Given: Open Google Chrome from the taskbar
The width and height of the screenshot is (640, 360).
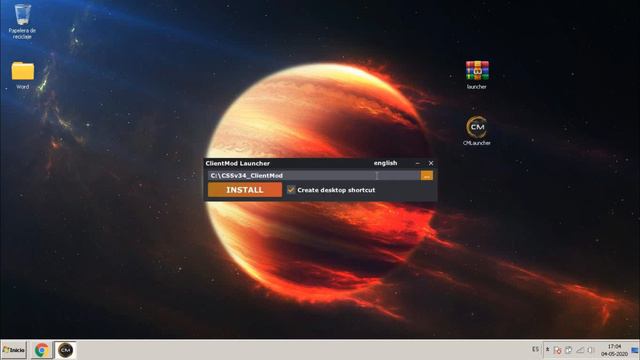Looking at the screenshot, I should point(41,350).
